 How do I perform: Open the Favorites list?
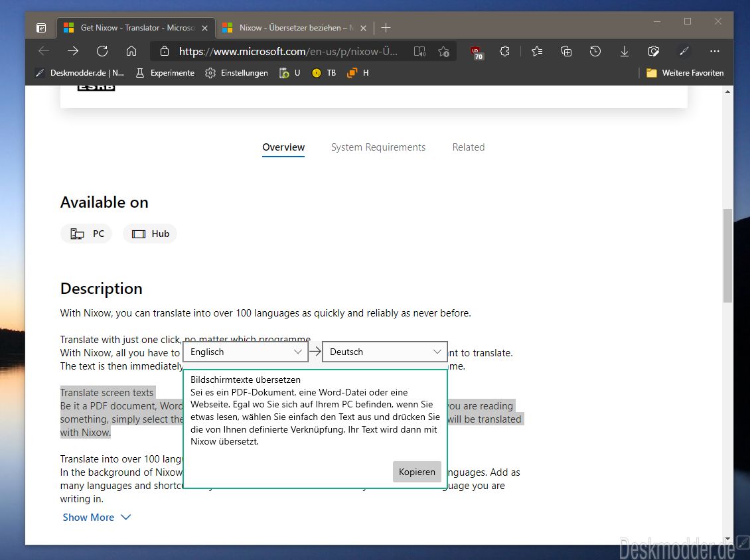point(537,51)
